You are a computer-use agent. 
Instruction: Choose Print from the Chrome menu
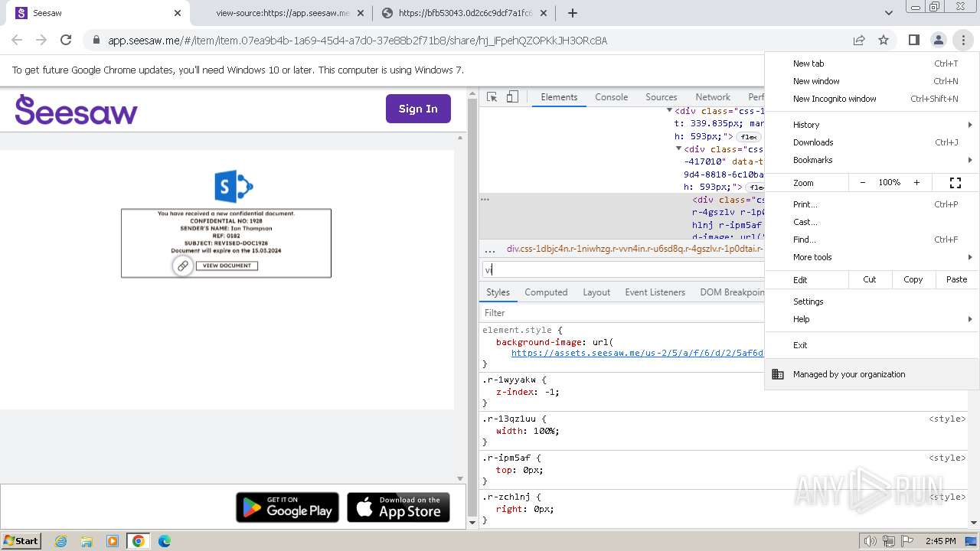[872, 204]
